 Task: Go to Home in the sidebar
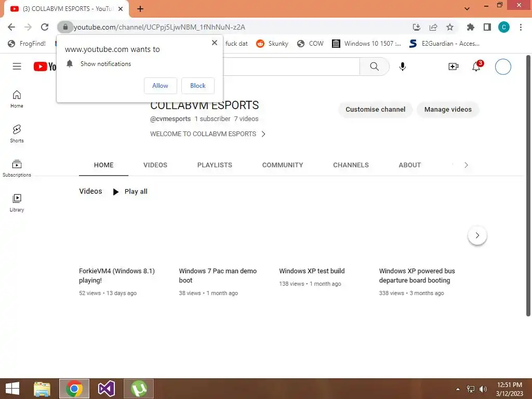[x=17, y=99]
